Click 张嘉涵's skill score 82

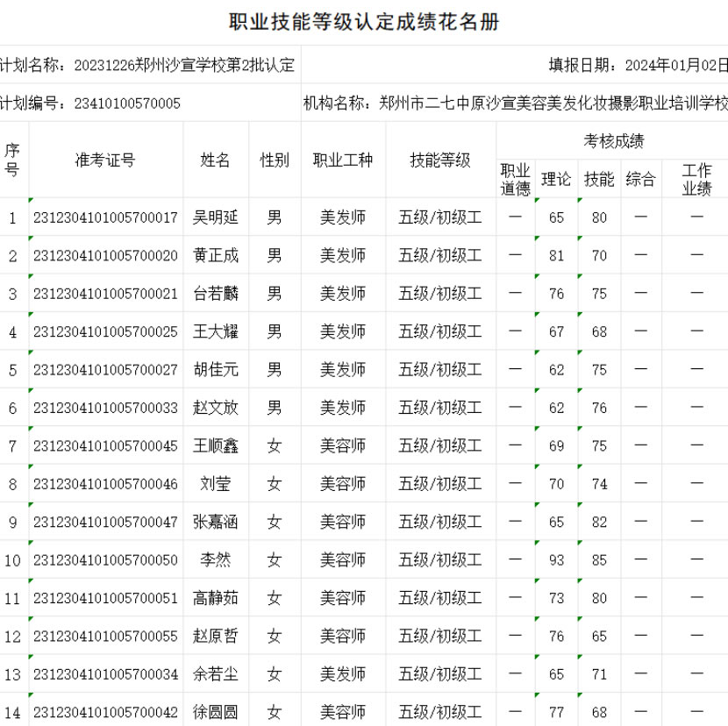click(x=599, y=523)
